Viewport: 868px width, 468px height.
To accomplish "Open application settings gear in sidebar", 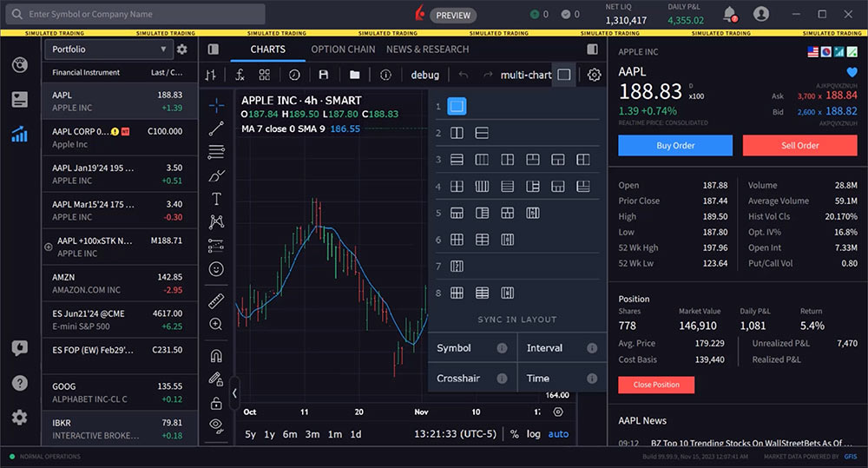I will point(19,417).
